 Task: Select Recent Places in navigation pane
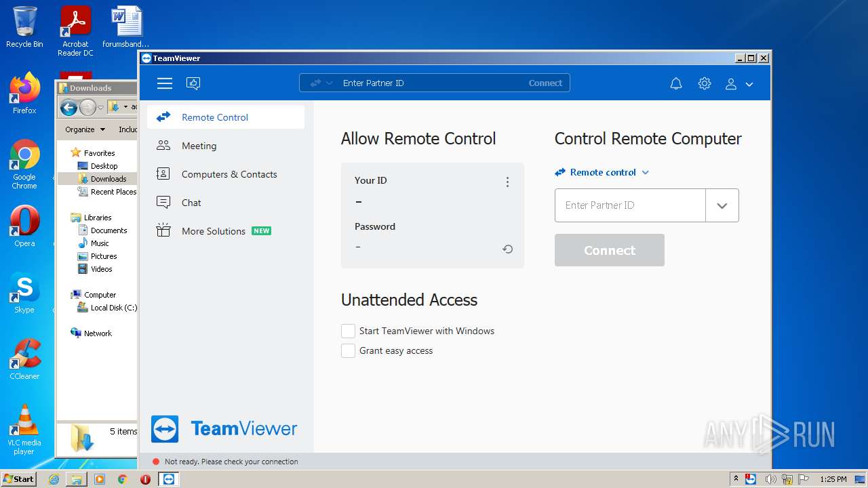tap(113, 192)
